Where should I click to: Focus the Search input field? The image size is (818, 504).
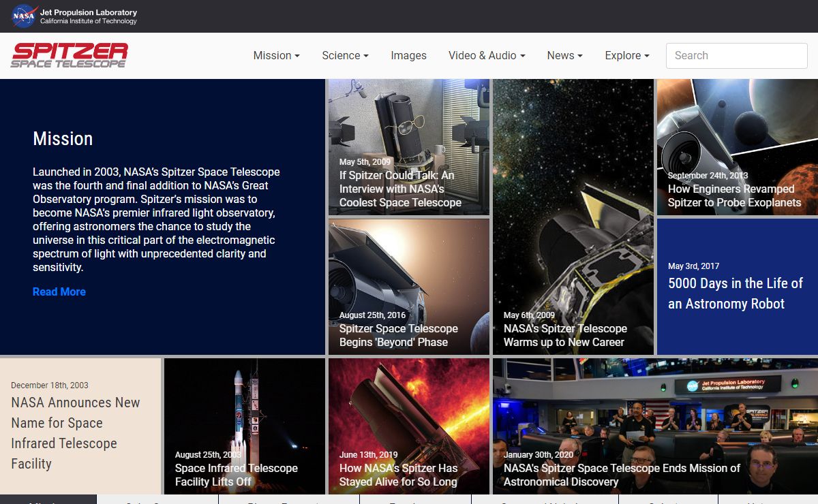point(737,56)
